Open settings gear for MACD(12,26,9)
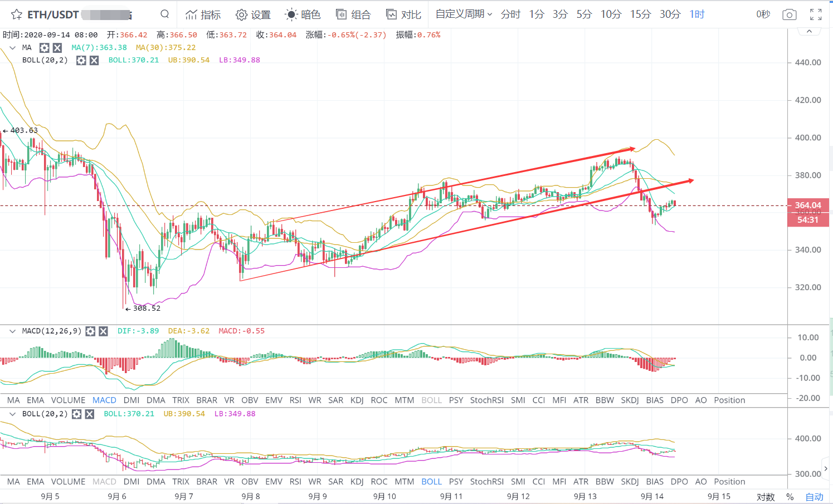This screenshot has height=504, width=833. 90,331
